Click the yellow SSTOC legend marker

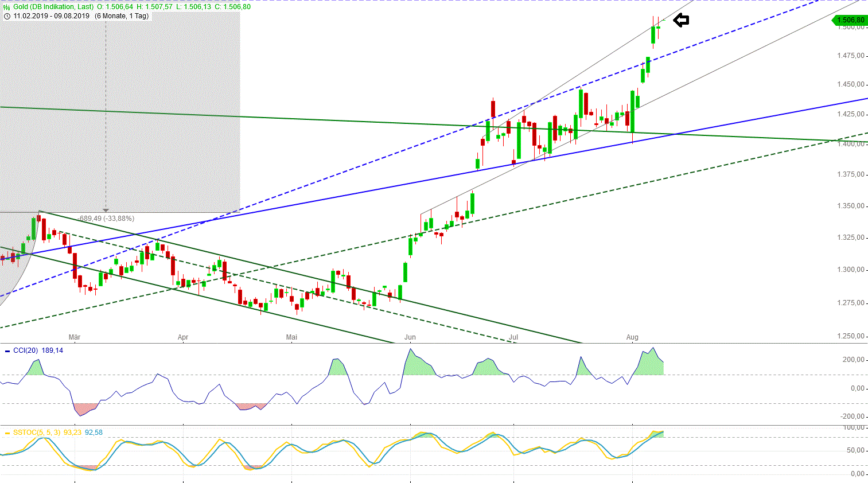click(x=7, y=433)
